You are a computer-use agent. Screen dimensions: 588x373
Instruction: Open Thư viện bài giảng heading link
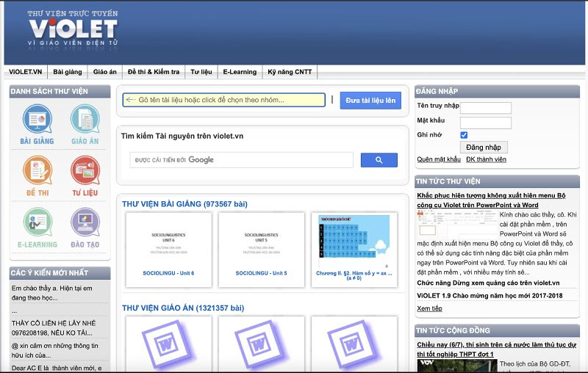tap(184, 204)
